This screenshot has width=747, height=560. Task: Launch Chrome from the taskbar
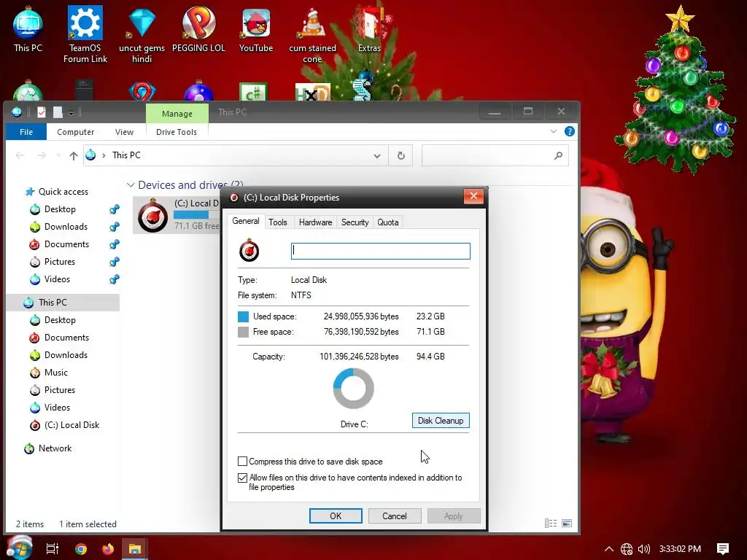(81, 548)
